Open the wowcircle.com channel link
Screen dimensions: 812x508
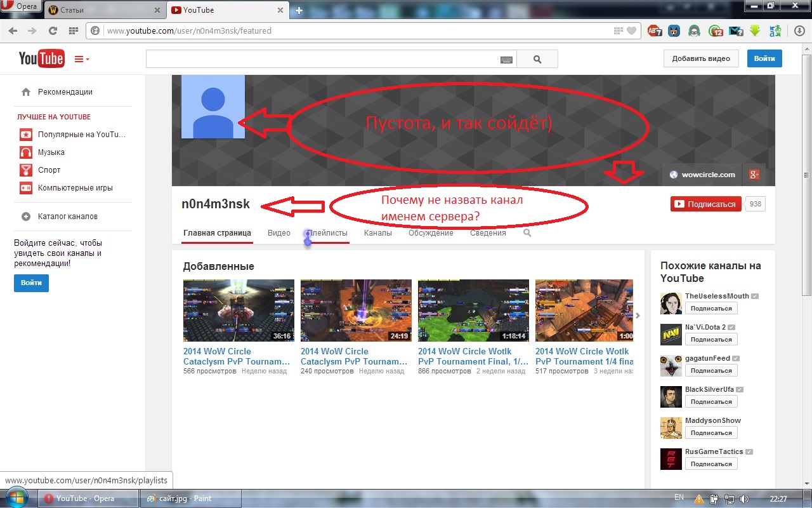click(702, 175)
